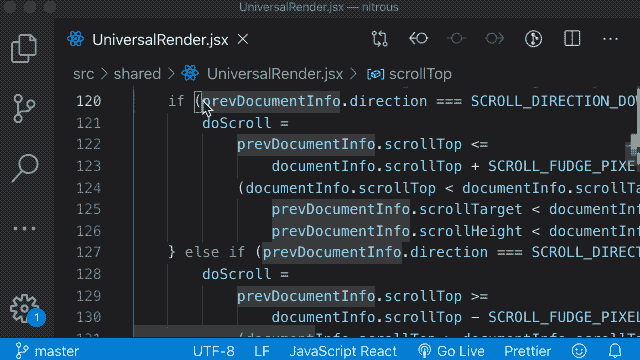Go to previous change arrow icon

click(418, 39)
